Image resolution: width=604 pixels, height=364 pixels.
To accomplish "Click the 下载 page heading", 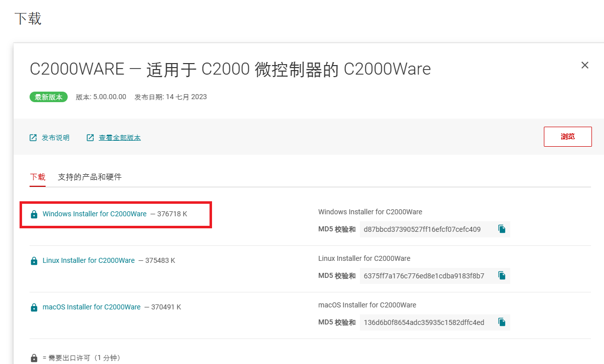I will click(x=28, y=19).
